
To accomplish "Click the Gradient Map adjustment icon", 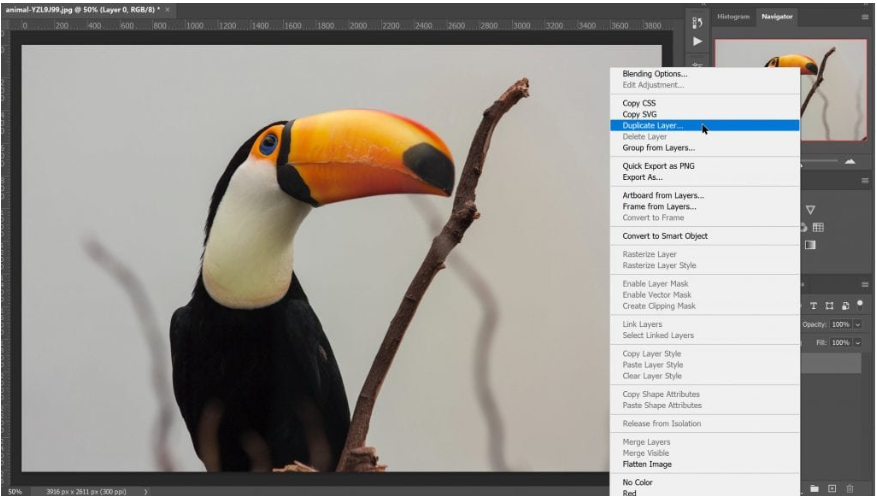I will point(810,245).
